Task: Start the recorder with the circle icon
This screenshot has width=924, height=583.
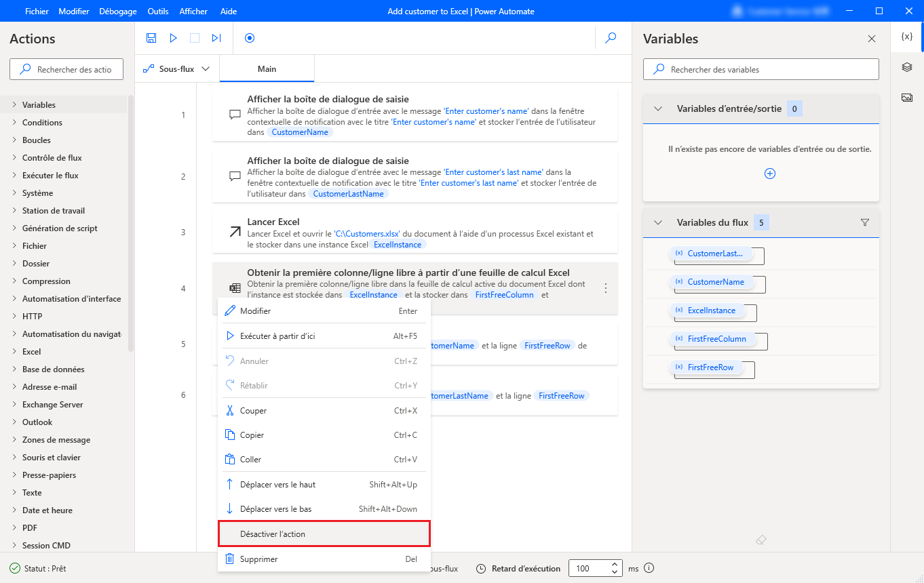Action: pyautogui.click(x=250, y=38)
